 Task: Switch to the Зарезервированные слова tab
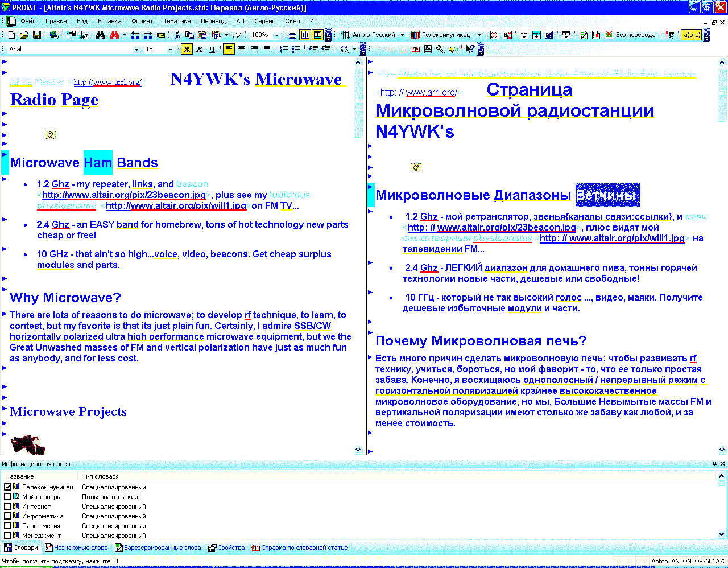pyautogui.click(x=158, y=548)
